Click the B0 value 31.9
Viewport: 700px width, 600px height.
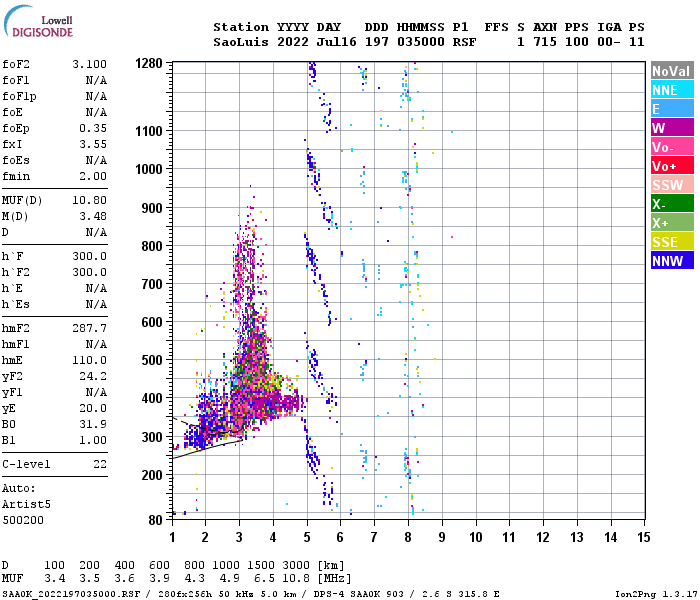pos(93,424)
